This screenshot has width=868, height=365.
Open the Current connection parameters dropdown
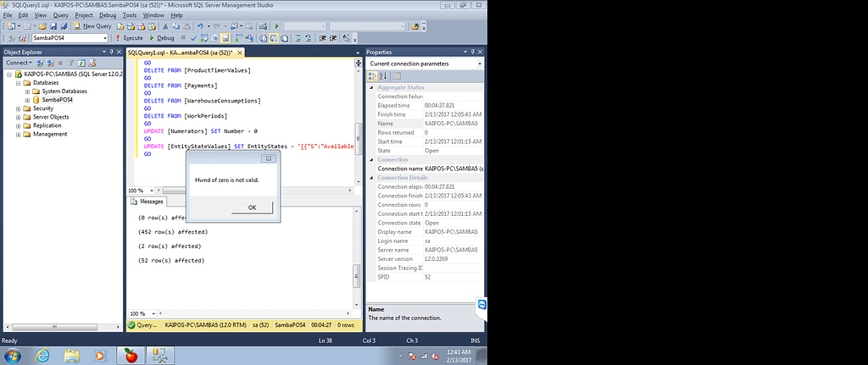(479, 64)
